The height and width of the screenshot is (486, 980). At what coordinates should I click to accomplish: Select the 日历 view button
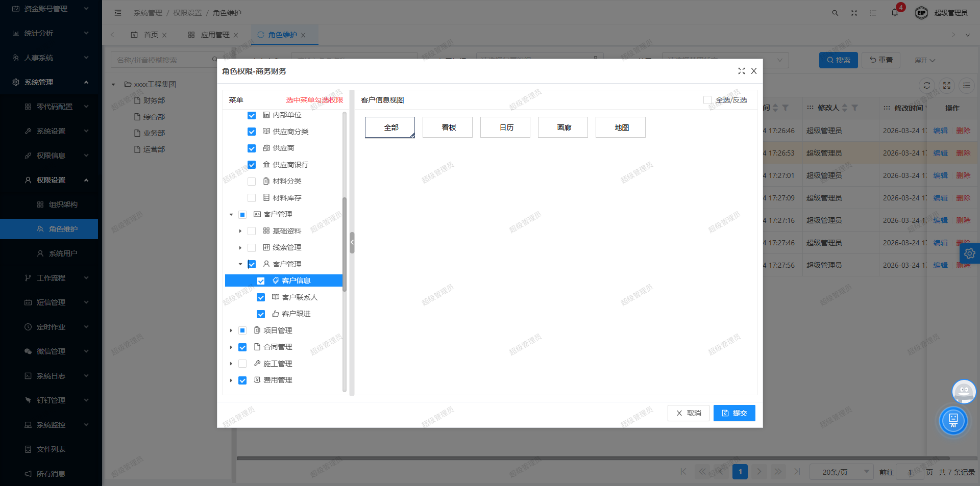pyautogui.click(x=505, y=127)
